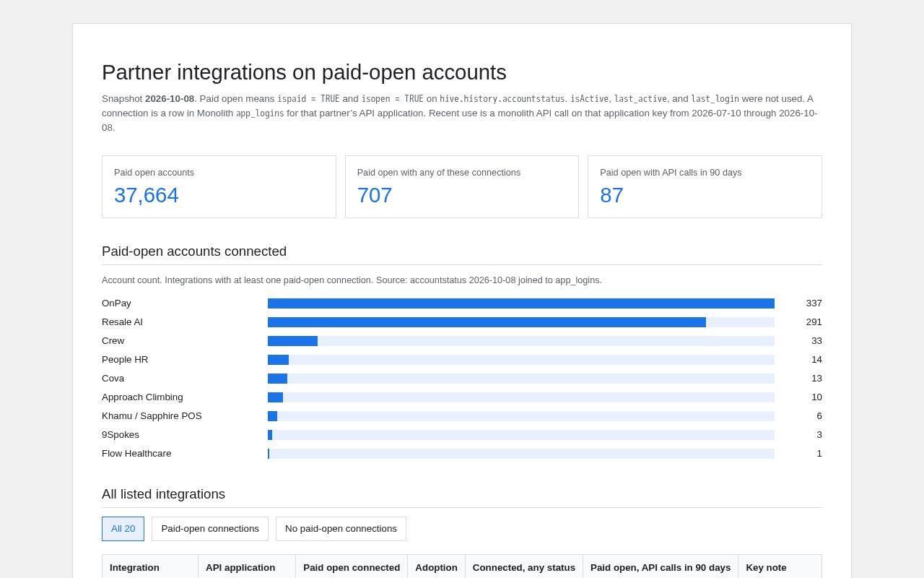Click the Paid open connected column header
The height and width of the screenshot is (578, 924).
352,567
